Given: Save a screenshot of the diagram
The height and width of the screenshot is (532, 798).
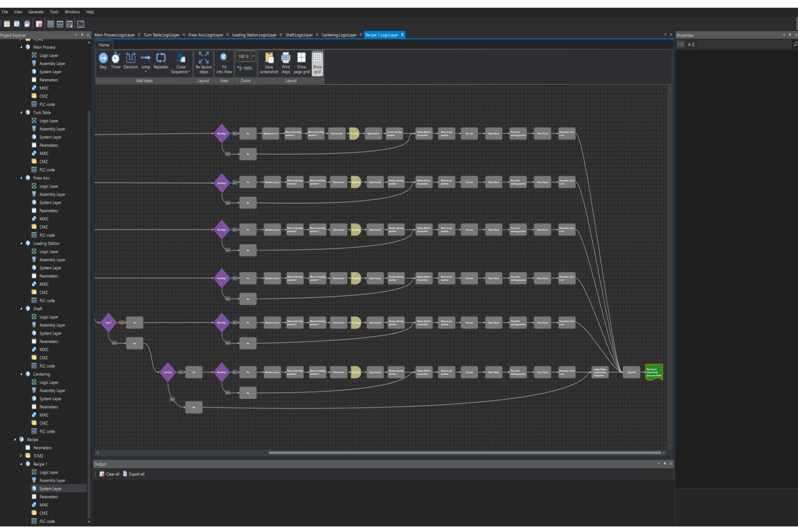Looking at the screenshot, I should click(269, 63).
